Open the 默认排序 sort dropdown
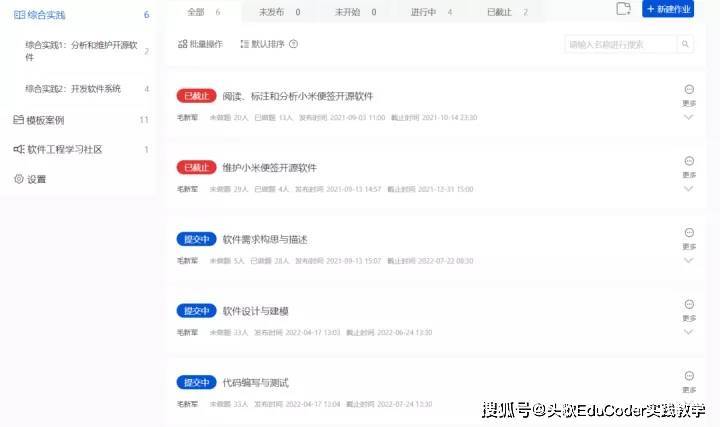Image resolution: width=720 pixels, height=427 pixels. (263, 45)
